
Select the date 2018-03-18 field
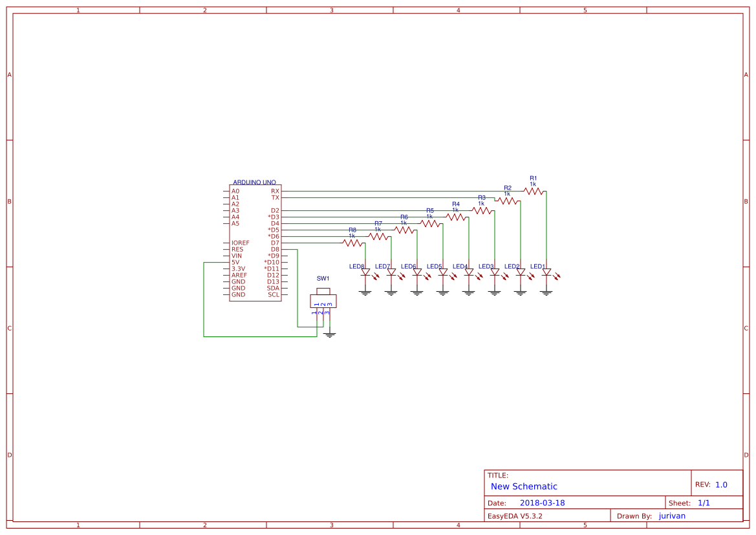[x=544, y=502]
